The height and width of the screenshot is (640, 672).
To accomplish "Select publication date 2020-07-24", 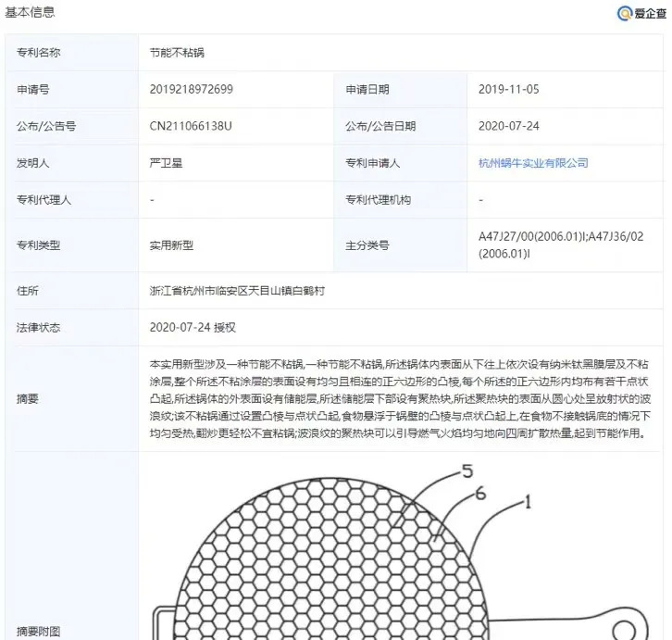I will [508, 126].
